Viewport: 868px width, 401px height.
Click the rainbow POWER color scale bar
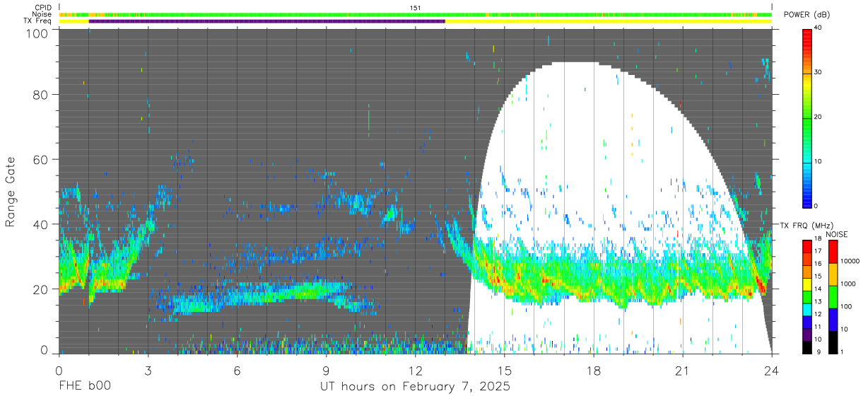coord(808,117)
